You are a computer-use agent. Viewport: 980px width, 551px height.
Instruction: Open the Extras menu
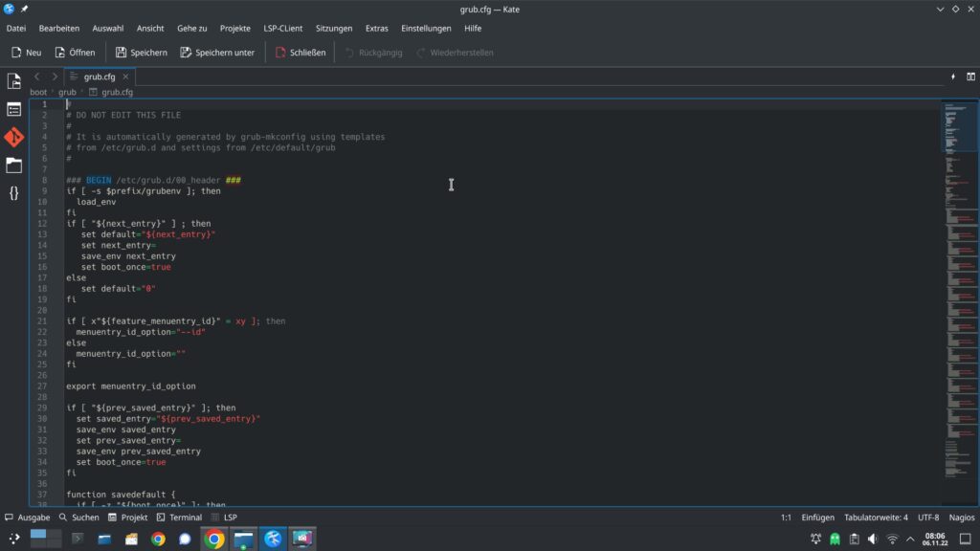click(x=376, y=28)
